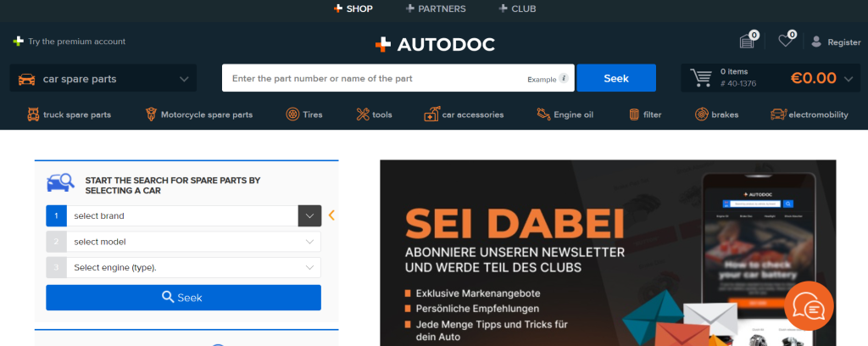Click the Example info icon in search
The image size is (868, 346).
click(x=564, y=78)
